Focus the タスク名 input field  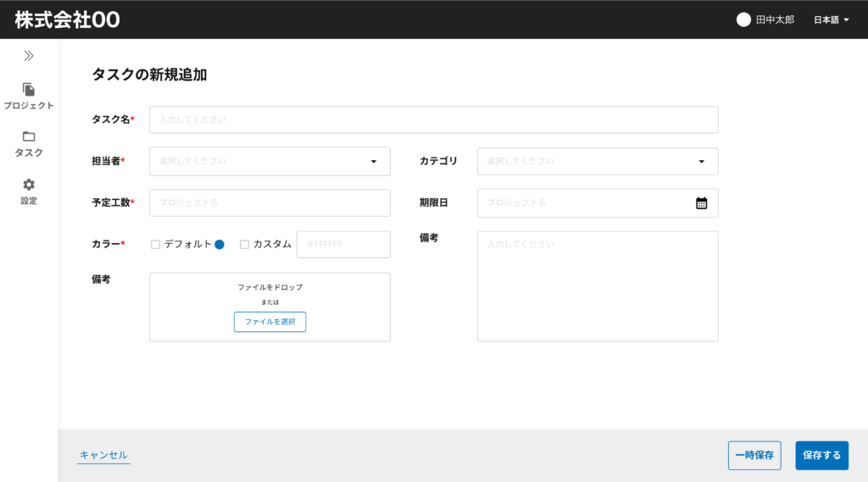pos(434,119)
